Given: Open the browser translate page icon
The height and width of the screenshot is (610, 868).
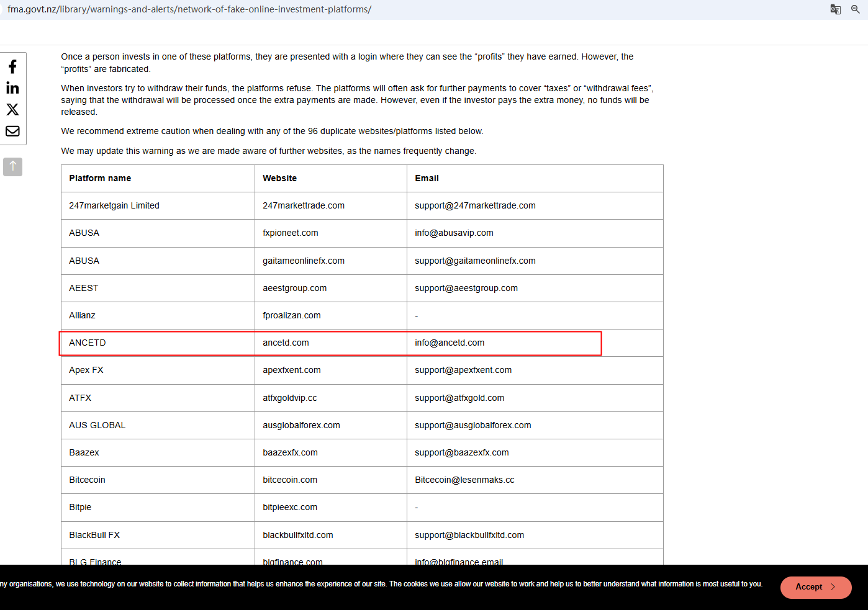Looking at the screenshot, I should tap(836, 9).
